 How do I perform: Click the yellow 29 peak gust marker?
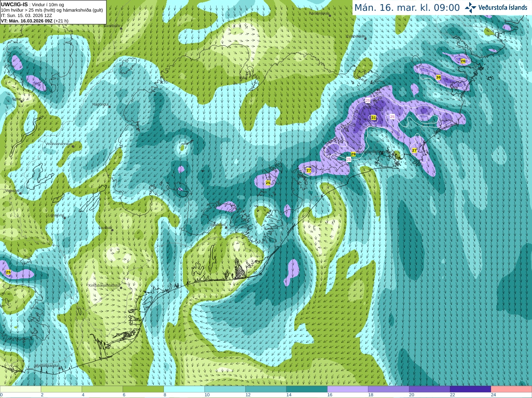point(353,154)
